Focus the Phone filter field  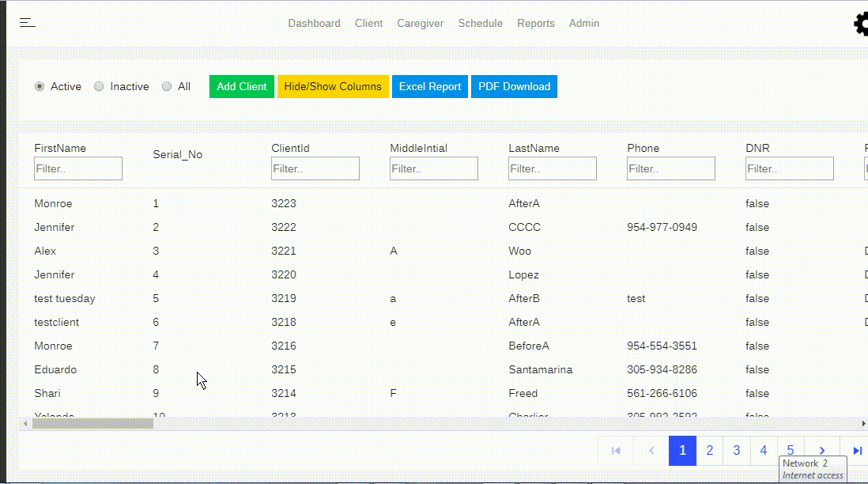[671, 168]
